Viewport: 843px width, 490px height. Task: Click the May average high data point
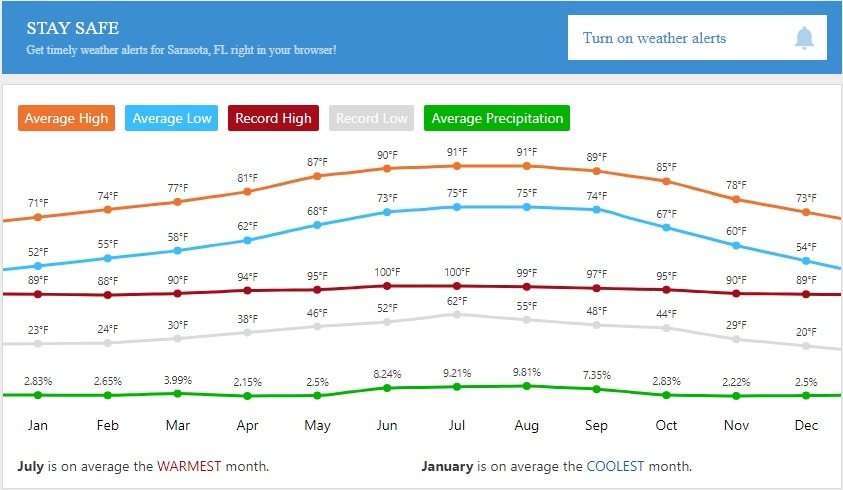(x=317, y=176)
